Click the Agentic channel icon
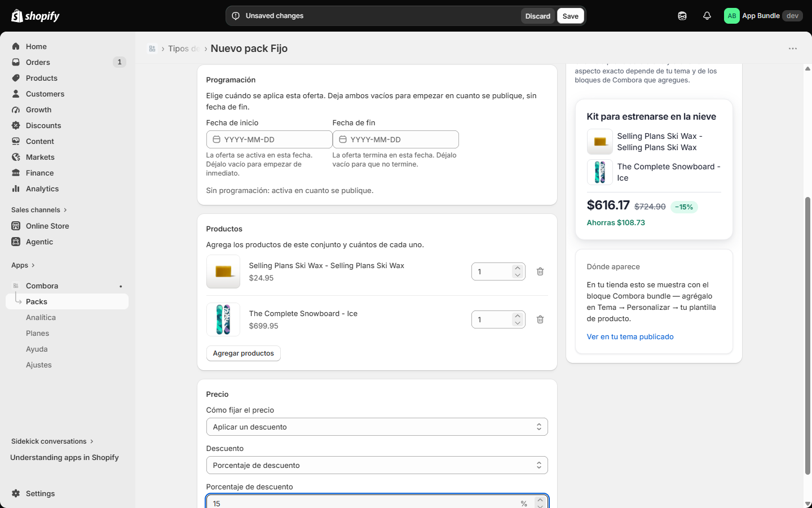 tap(16, 242)
